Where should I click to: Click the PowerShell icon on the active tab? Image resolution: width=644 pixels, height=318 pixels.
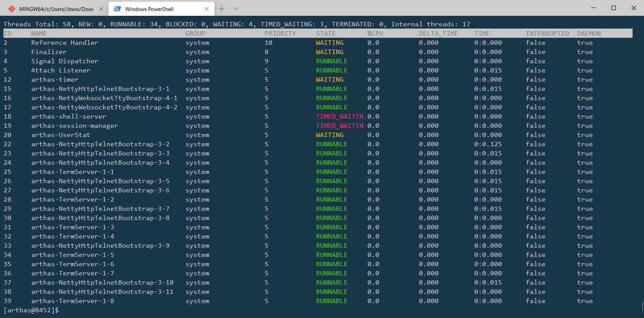(x=117, y=9)
